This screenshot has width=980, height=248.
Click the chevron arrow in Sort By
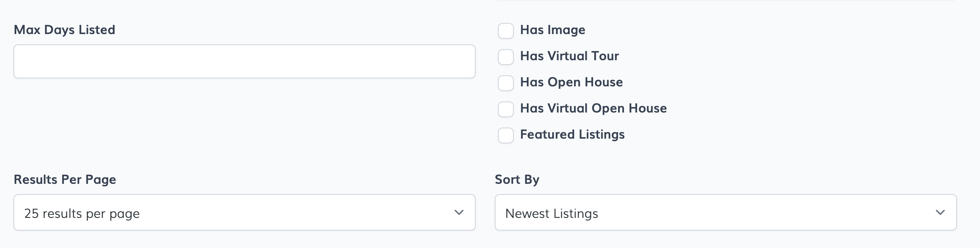click(x=940, y=212)
